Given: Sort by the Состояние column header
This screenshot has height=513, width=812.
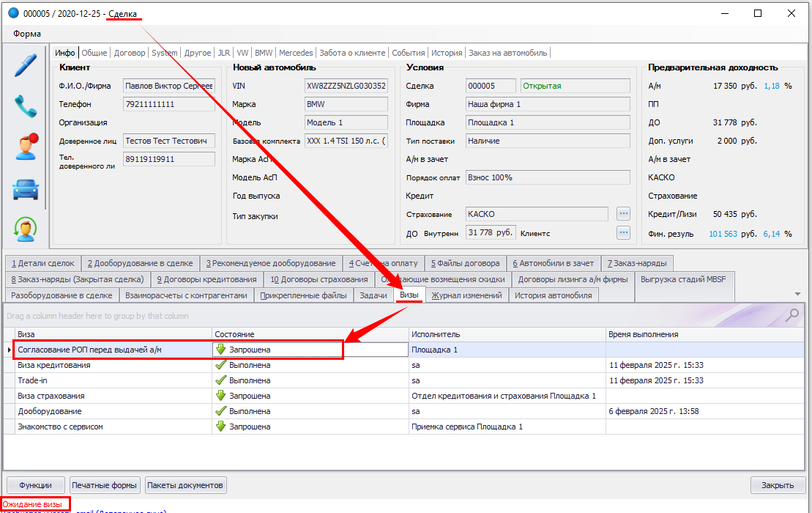Looking at the screenshot, I should [x=310, y=334].
